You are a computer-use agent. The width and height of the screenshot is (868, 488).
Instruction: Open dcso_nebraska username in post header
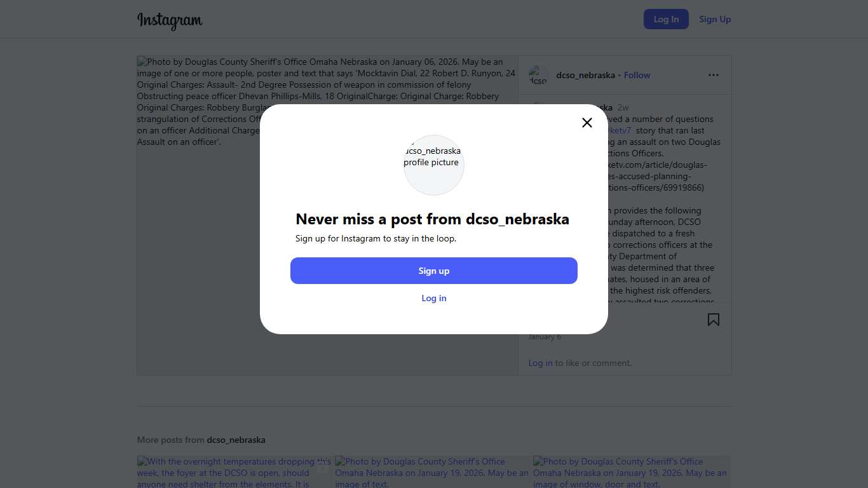pos(585,75)
